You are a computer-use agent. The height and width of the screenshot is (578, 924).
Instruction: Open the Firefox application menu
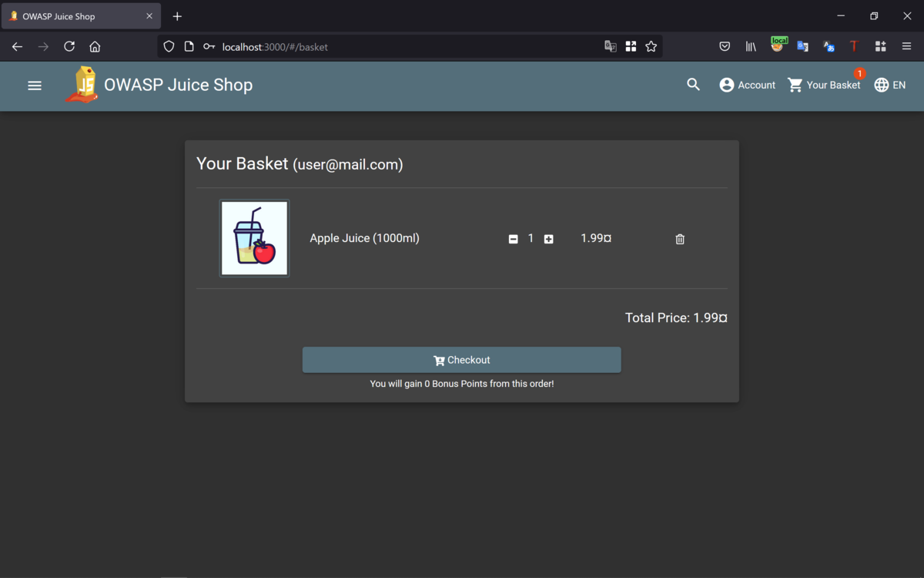point(906,46)
